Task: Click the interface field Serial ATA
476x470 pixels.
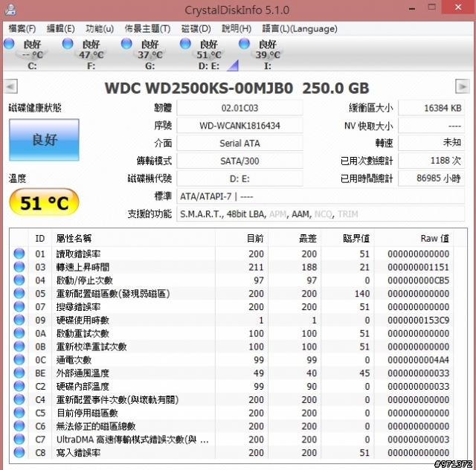Action: click(x=239, y=143)
